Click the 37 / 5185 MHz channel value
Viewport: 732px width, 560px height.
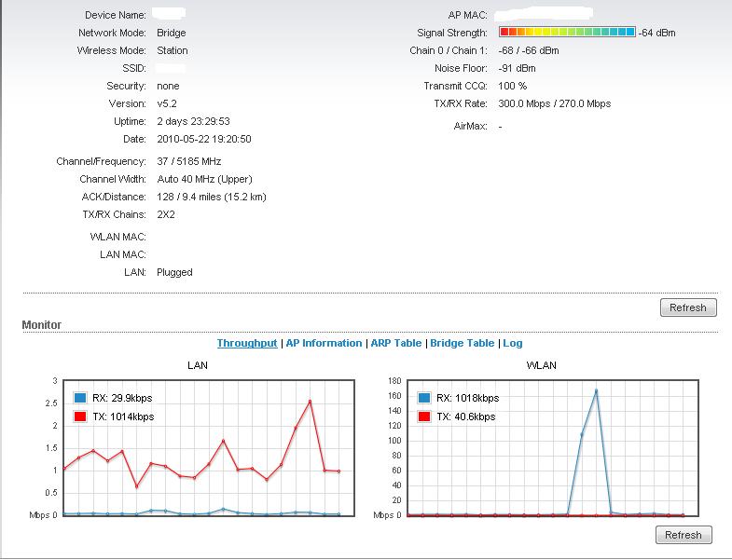pos(190,161)
